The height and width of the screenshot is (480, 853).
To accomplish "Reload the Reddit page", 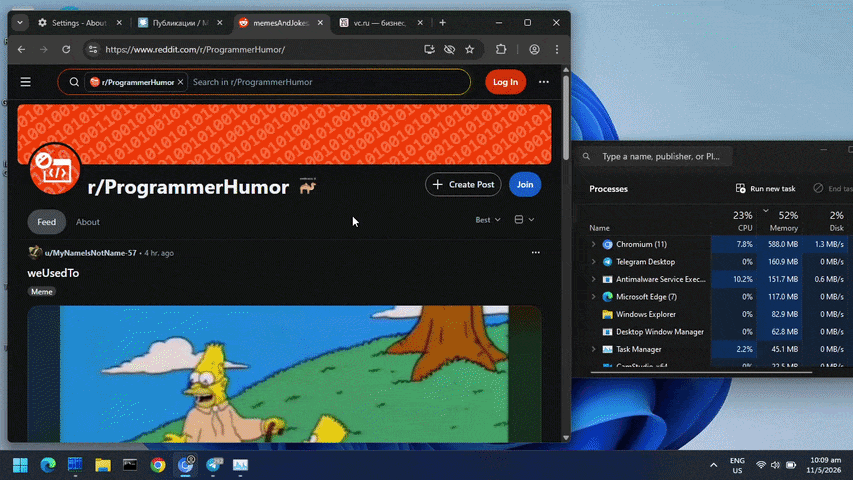I will [66, 50].
